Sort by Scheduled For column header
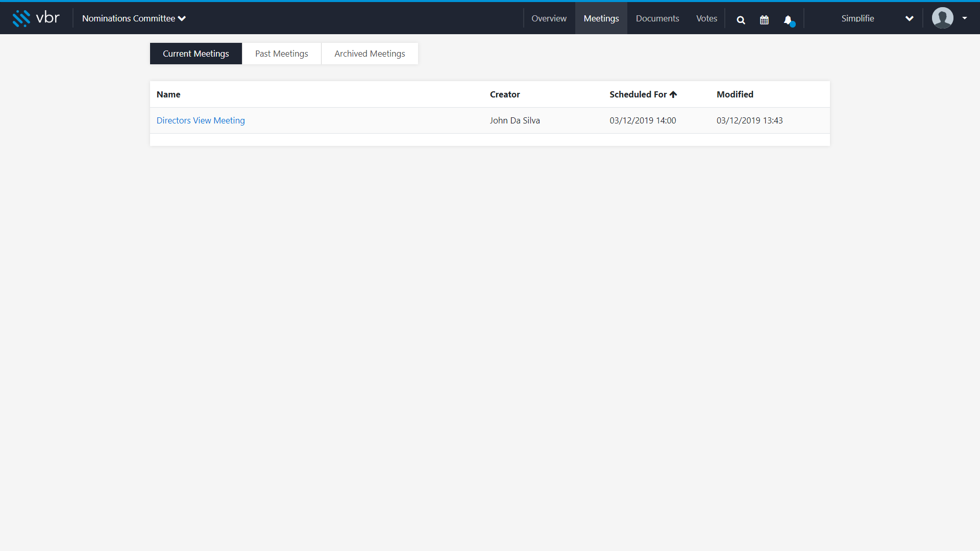 [643, 94]
